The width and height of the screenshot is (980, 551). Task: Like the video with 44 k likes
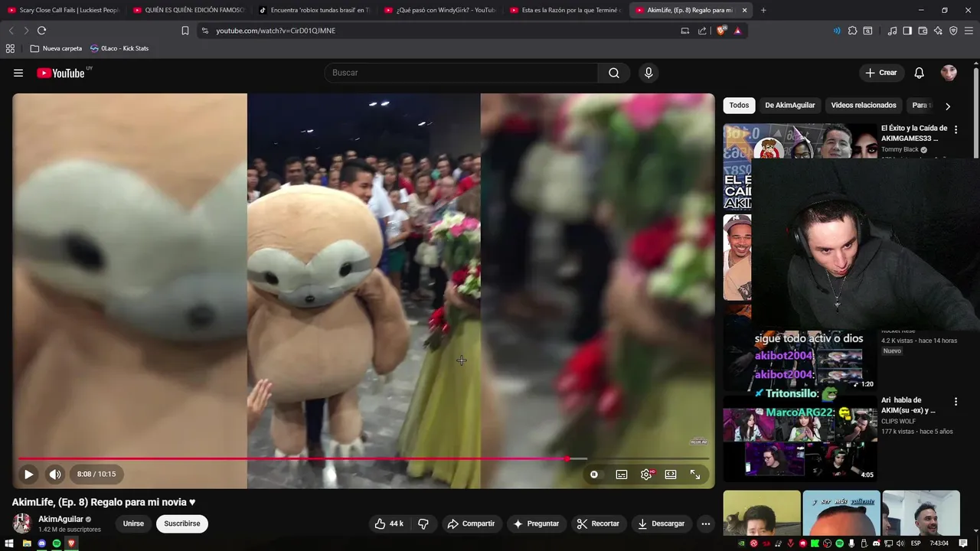point(389,523)
